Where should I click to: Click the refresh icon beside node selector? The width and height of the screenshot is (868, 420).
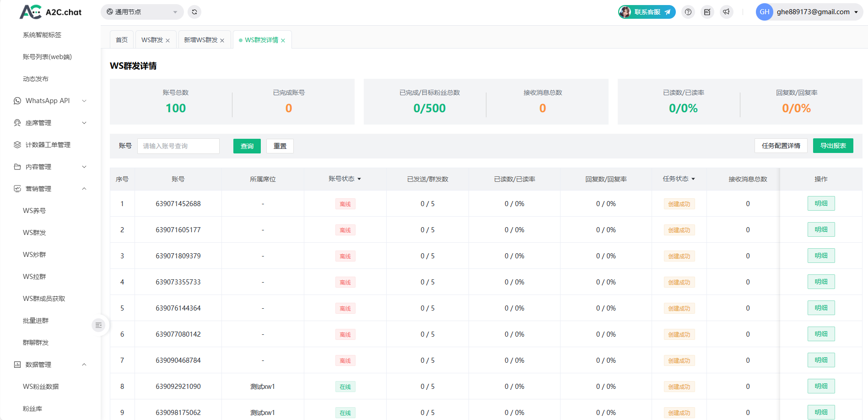(x=194, y=12)
